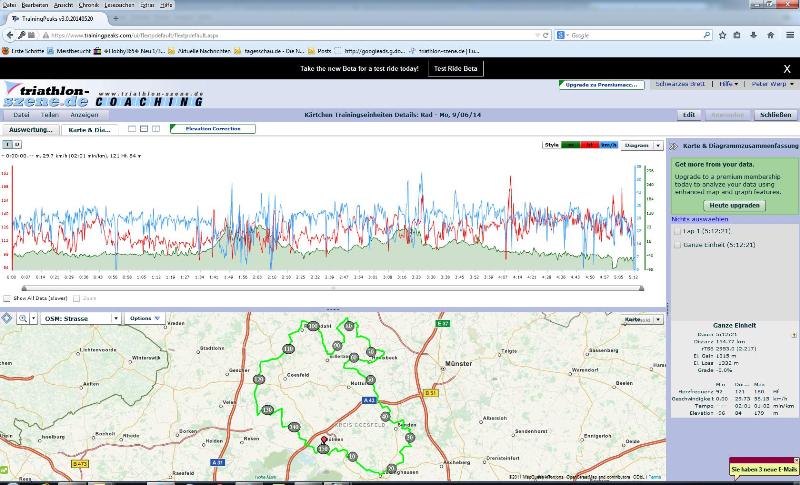Expand the map Options dropdown
Image resolution: width=800 pixels, height=485 pixels.
point(143,319)
